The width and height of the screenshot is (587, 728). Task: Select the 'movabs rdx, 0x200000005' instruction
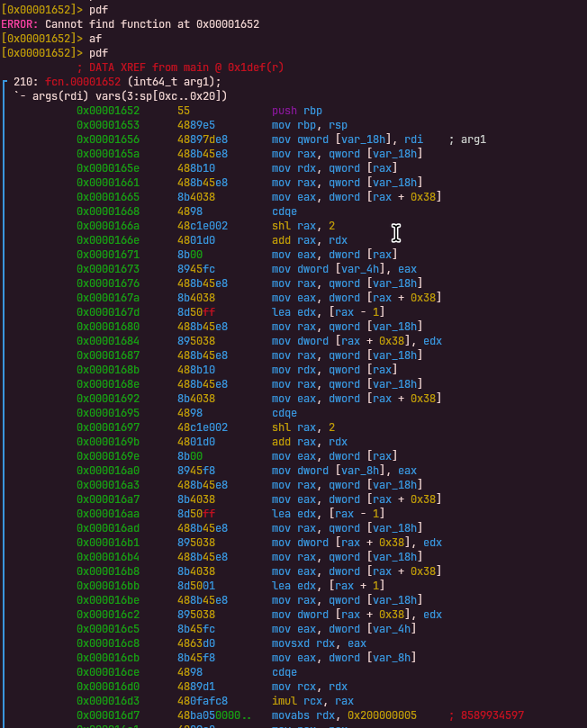[344, 715]
